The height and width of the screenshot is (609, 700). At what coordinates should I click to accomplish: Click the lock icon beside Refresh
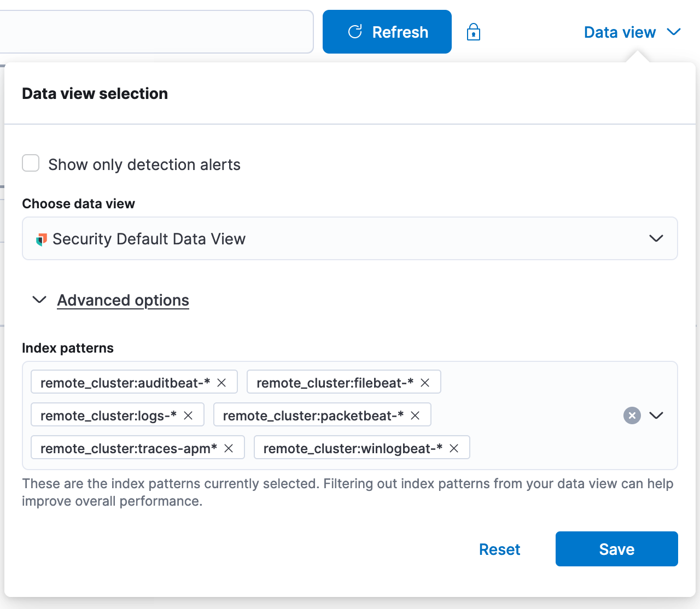pyautogui.click(x=473, y=32)
